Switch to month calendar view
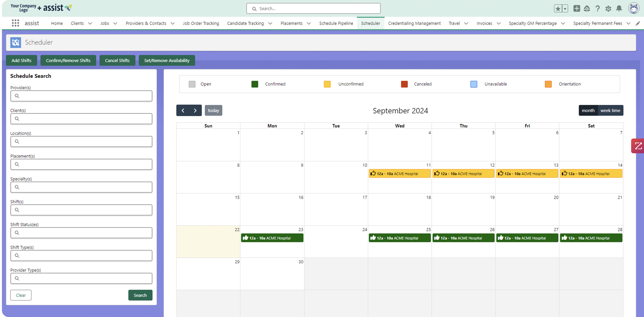The image size is (644, 317). pyautogui.click(x=588, y=110)
